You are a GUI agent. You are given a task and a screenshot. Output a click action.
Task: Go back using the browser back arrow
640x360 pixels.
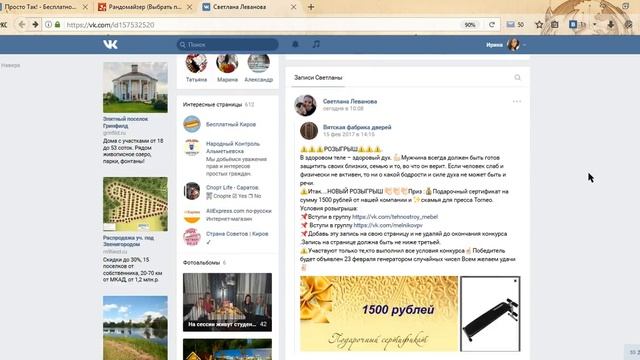pos(22,24)
